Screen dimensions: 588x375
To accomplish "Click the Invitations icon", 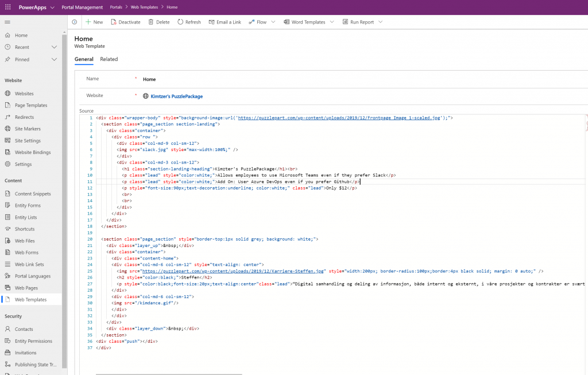I will click(7, 353).
